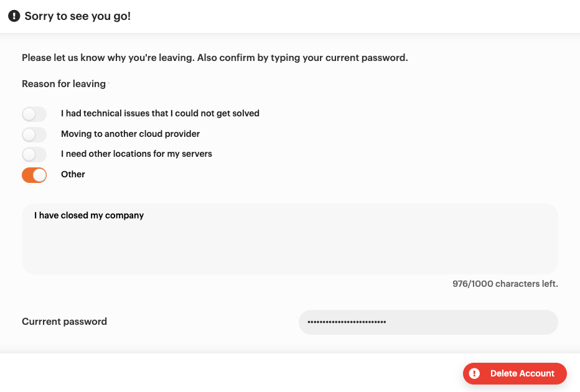Click the Current password input field
The image size is (580, 392).
pyautogui.click(x=428, y=322)
